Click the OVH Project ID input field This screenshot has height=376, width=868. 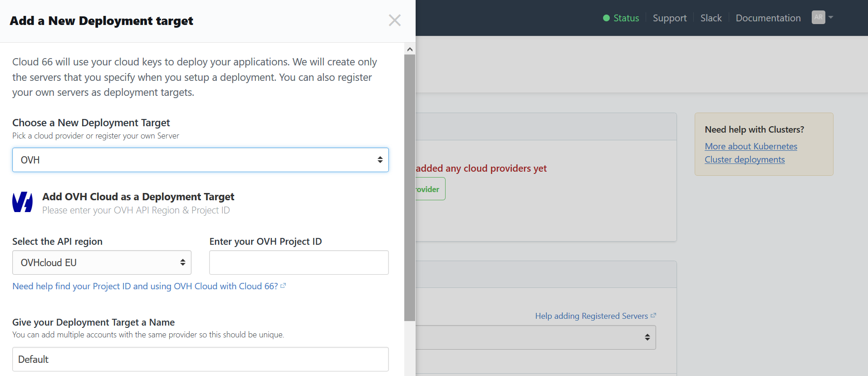click(x=298, y=262)
